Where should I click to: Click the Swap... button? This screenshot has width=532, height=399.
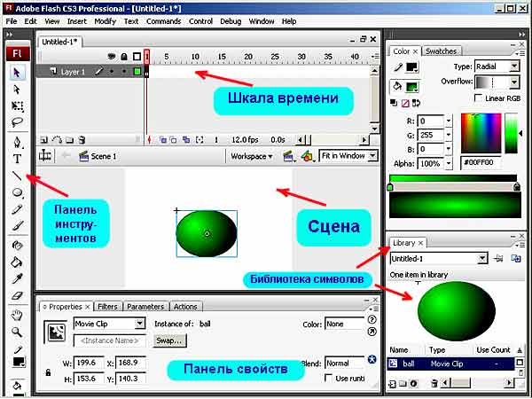[x=169, y=340]
